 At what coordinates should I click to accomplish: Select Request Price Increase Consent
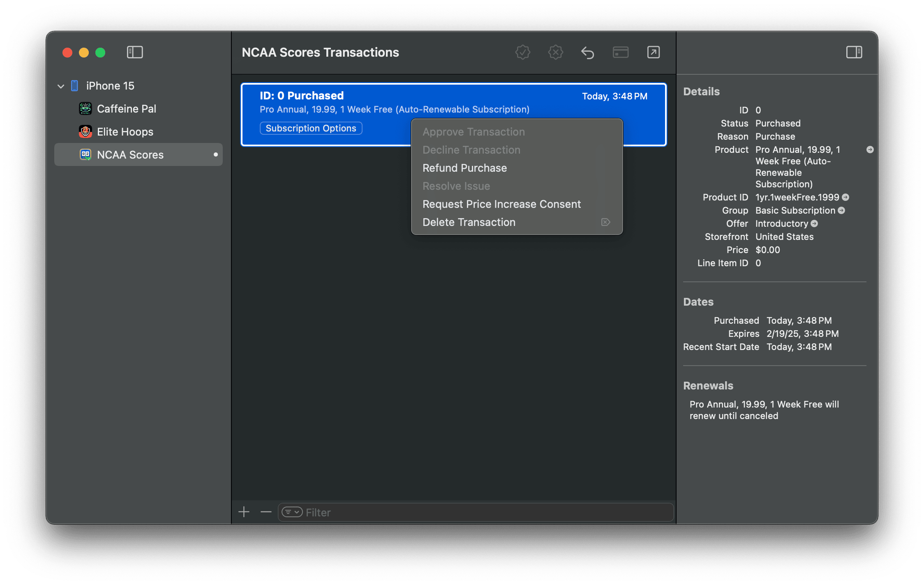[501, 204]
